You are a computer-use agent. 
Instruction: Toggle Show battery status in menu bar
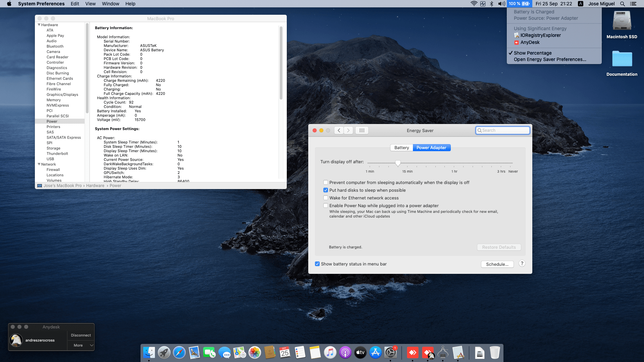click(317, 264)
